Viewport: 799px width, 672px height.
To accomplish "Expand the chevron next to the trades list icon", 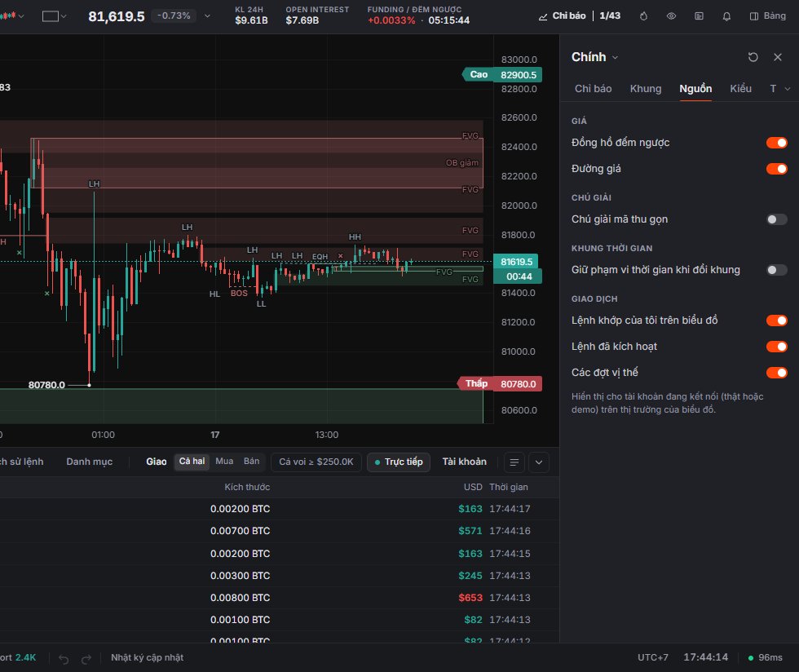I will 539,462.
